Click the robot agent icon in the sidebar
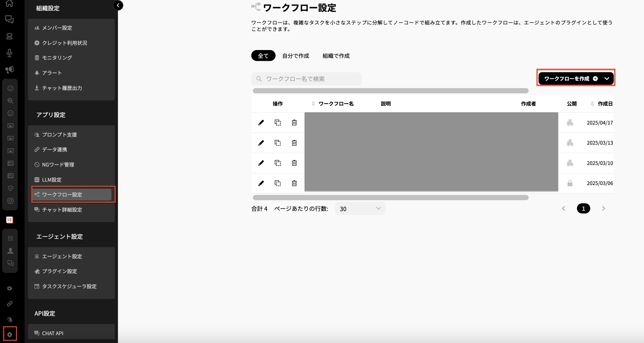 tap(10, 36)
